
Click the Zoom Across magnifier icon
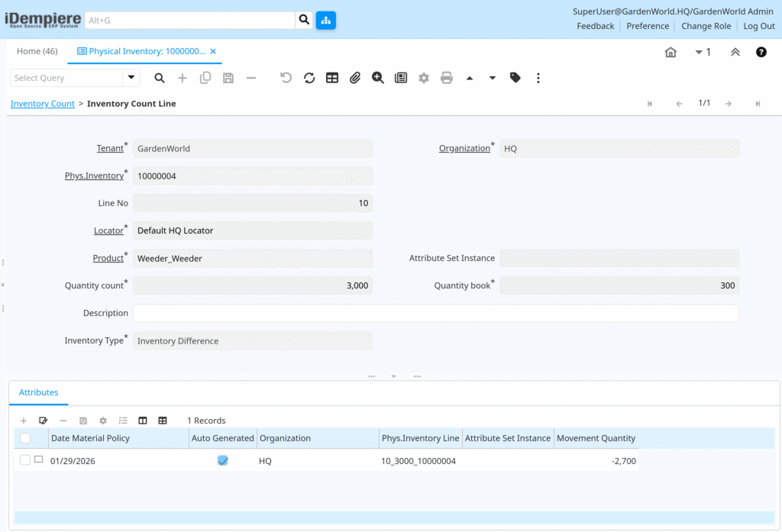pyautogui.click(x=377, y=78)
